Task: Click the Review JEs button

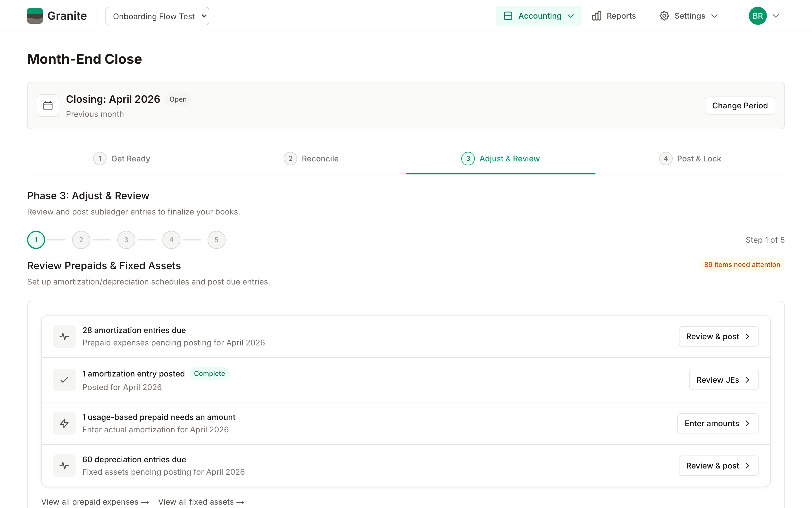Action: click(x=724, y=380)
